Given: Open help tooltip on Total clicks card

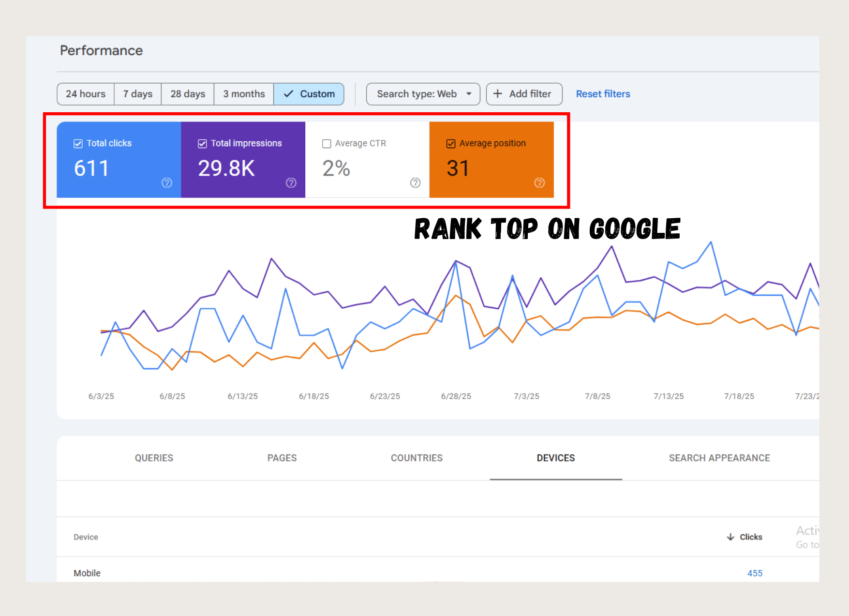Looking at the screenshot, I should pyautogui.click(x=166, y=183).
